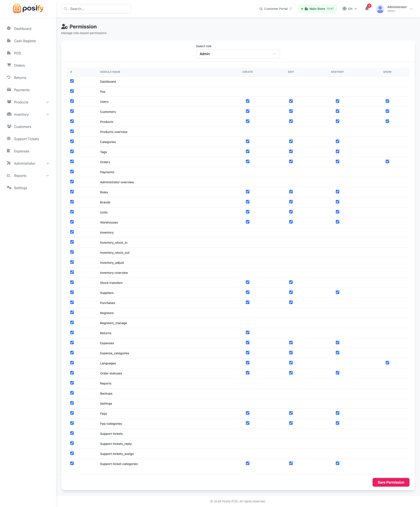Navigate to Support Tickets
This screenshot has width=420, height=507.
(28, 139)
